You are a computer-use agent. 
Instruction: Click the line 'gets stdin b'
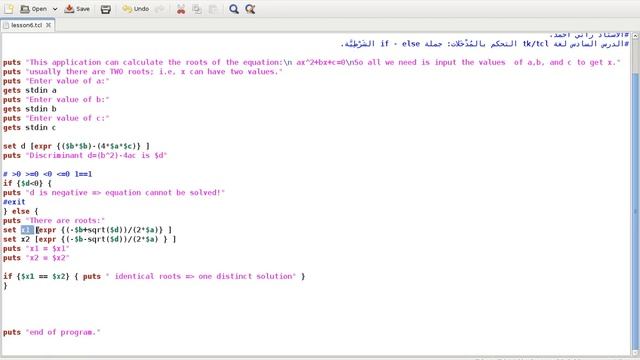[x=30, y=109]
